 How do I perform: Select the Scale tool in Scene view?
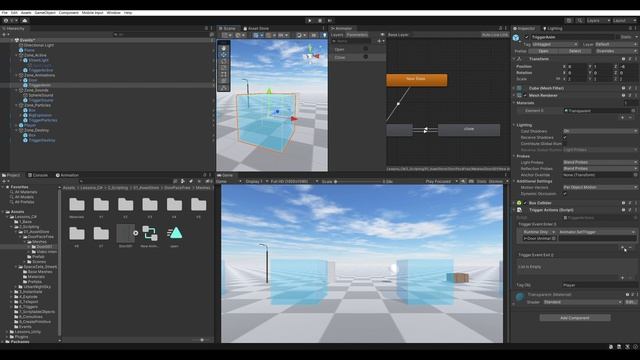tap(223, 68)
